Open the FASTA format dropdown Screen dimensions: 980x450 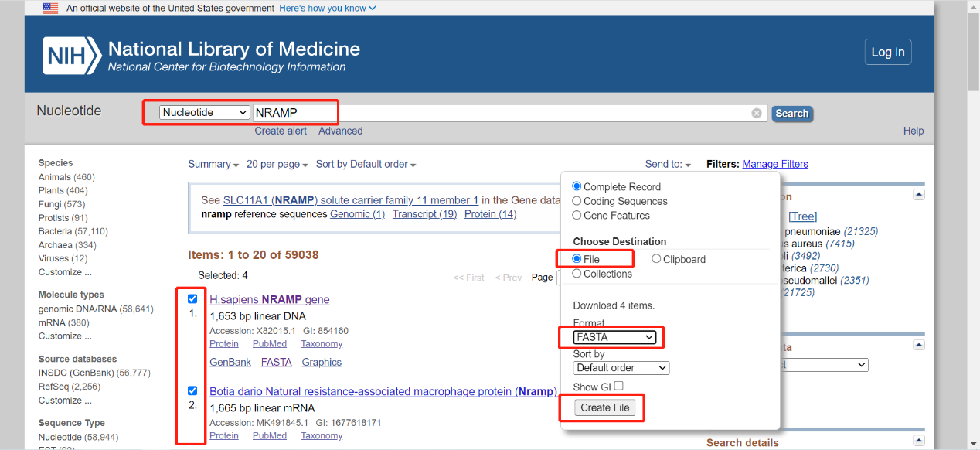pos(614,337)
